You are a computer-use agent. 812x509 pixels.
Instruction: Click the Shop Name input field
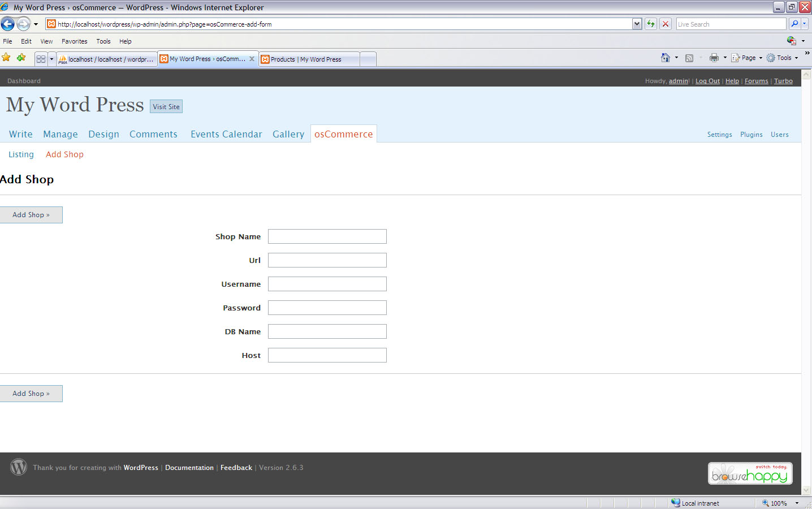[x=327, y=236]
